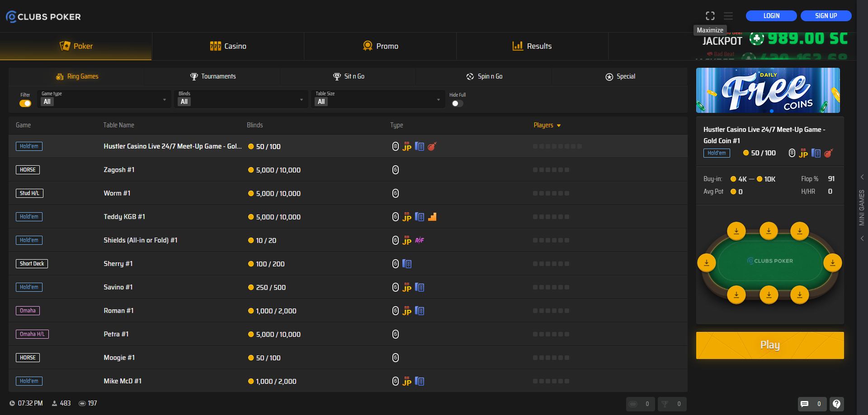The width and height of the screenshot is (868, 415).
Task: Click the bomb icon in table details panel
Action: [x=828, y=153]
